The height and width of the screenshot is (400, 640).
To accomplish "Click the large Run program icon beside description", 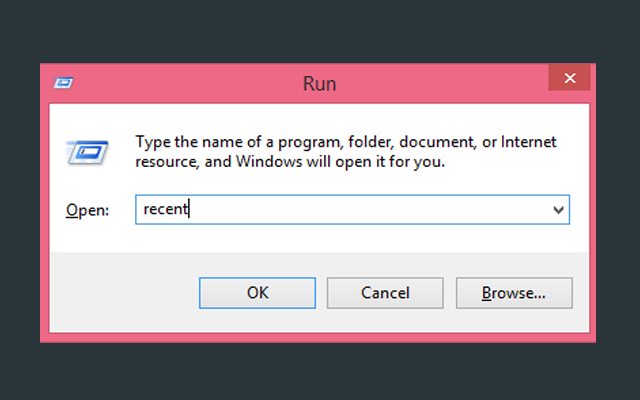I will coord(87,152).
